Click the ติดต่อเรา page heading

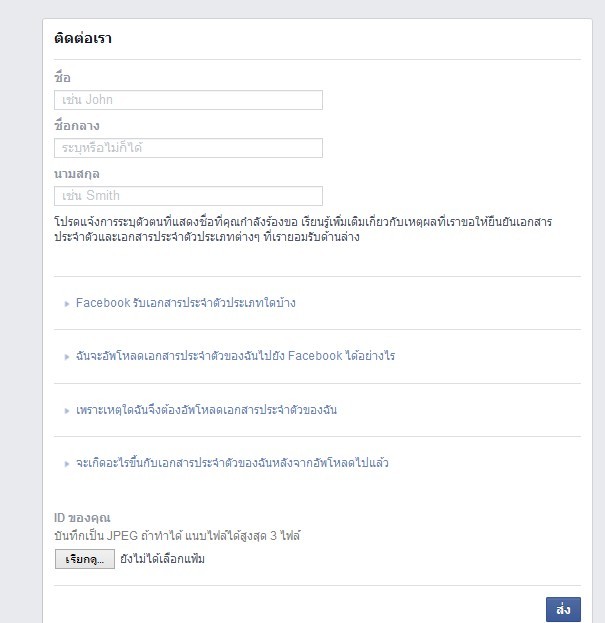(82, 39)
